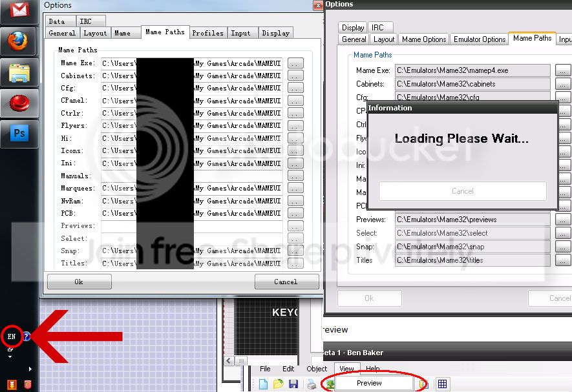Click Ok in the left Options dialog
The image size is (572, 392).
(x=79, y=282)
